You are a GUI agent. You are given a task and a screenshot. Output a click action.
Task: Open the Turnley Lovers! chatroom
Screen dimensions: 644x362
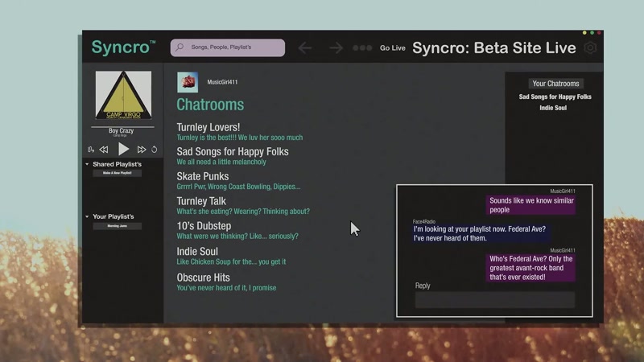(208, 127)
